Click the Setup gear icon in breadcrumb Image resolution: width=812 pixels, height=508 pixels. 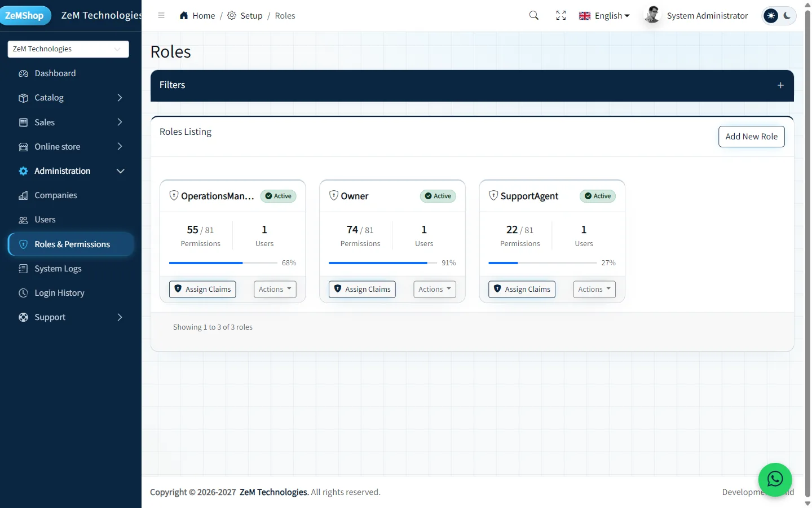[232, 15]
